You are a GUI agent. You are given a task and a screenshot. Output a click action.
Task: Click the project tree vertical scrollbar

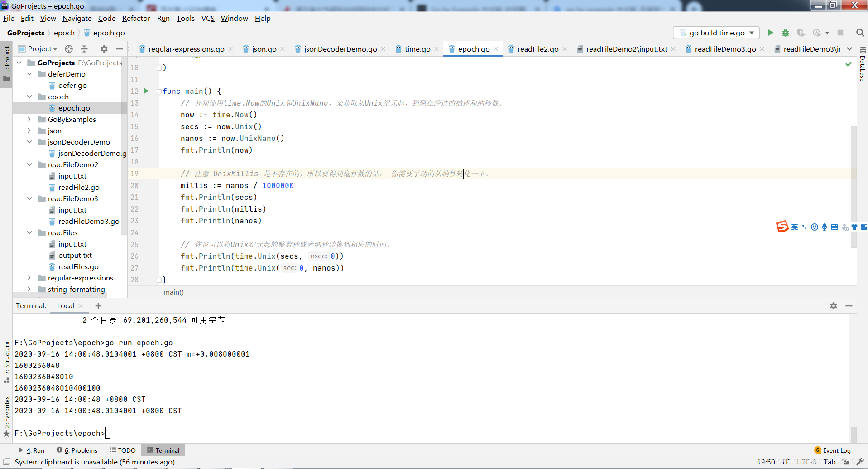point(124,145)
